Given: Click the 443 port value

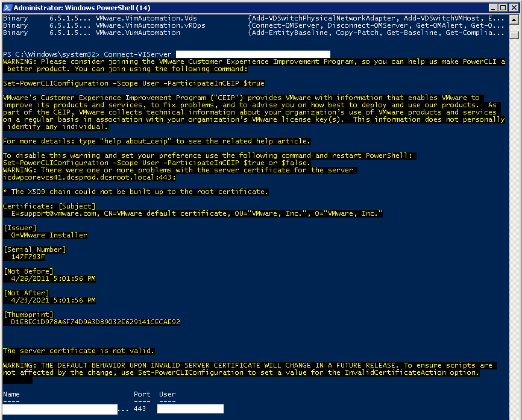Looking at the screenshot, I should [x=142, y=408].
